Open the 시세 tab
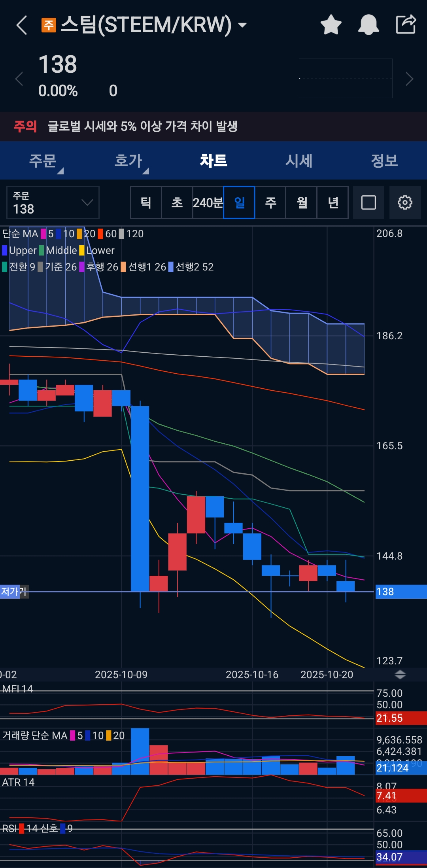This screenshot has width=427, height=868. (x=299, y=161)
